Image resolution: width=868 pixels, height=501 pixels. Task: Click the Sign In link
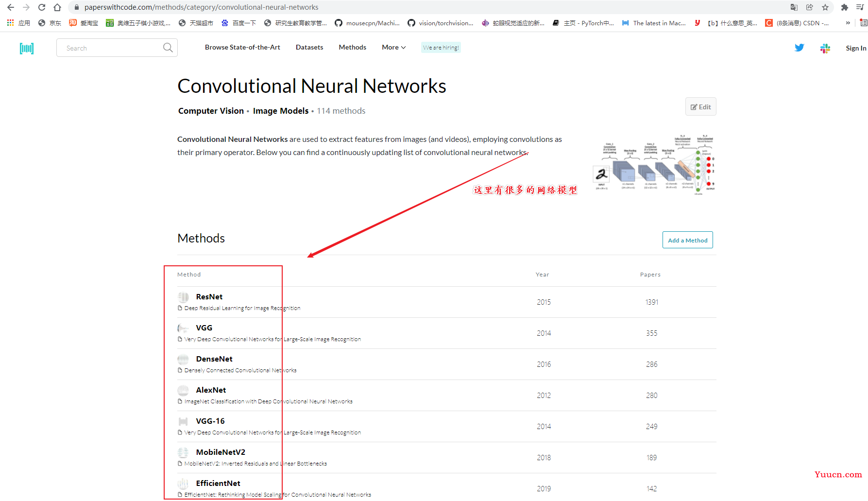[856, 48]
